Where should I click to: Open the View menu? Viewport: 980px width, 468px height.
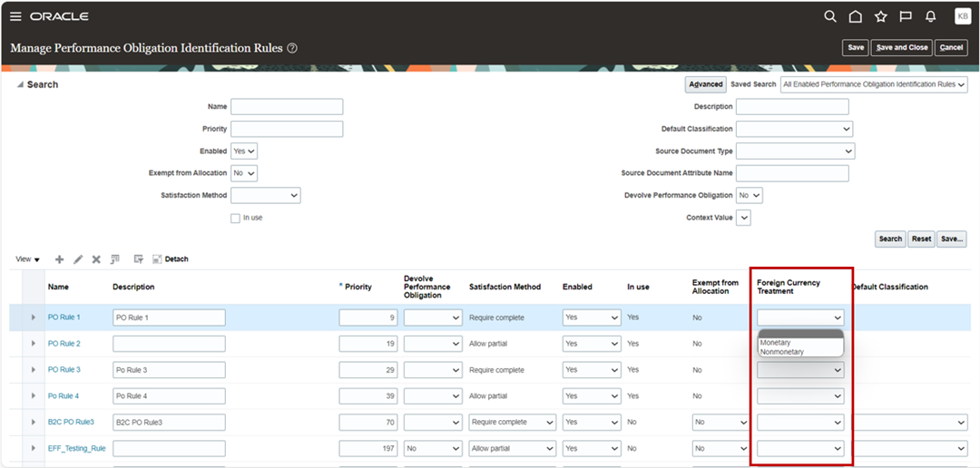point(27,259)
